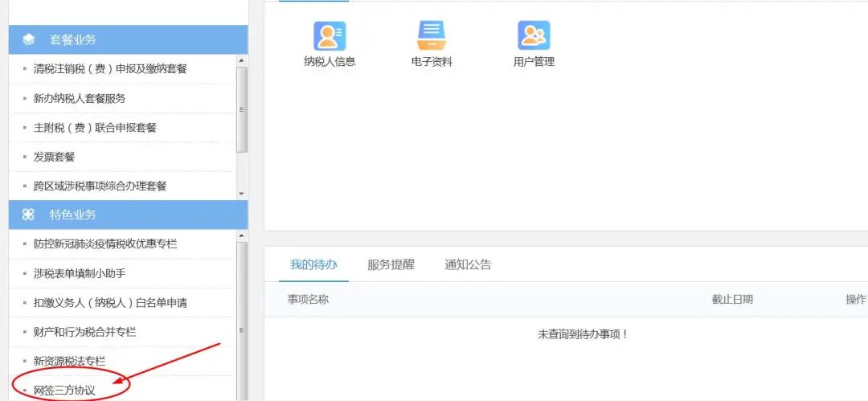
Task: Open 网签三方协议 link
Action: coord(65,391)
